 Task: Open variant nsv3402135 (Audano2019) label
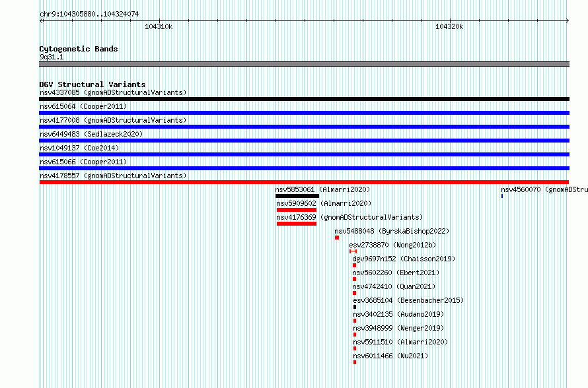(398, 314)
